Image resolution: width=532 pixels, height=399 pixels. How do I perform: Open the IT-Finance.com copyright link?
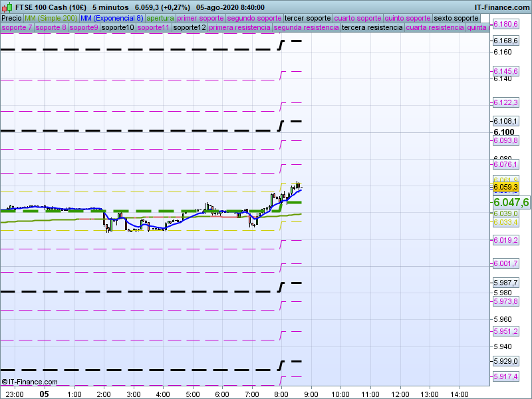tap(29, 382)
